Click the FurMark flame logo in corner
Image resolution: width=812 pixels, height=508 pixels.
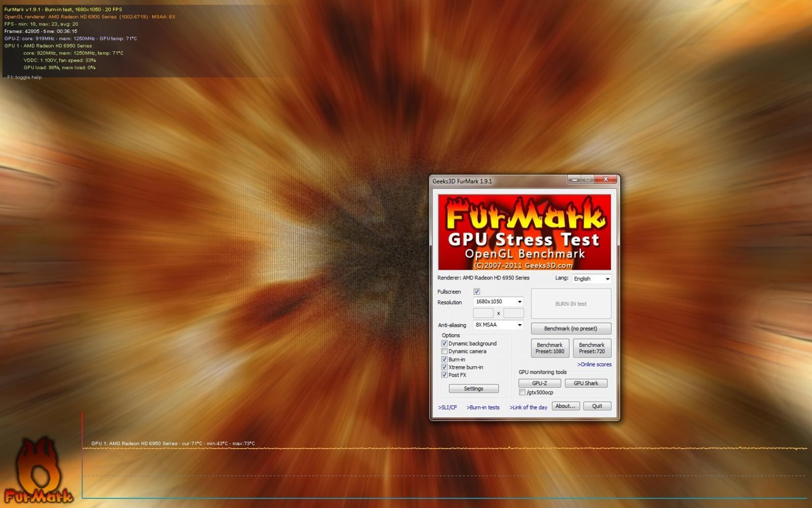pyautogui.click(x=38, y=470)
